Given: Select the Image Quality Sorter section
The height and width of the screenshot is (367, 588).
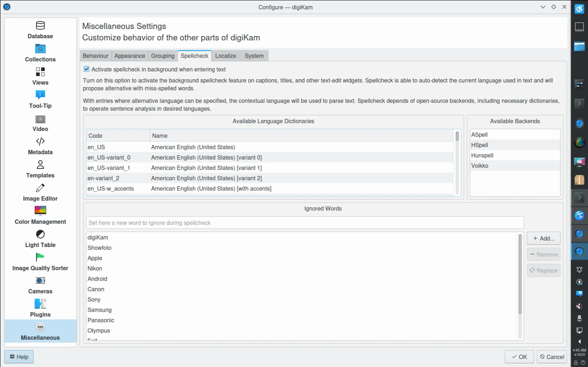Looking at the screenshot, I should (40, 261).
